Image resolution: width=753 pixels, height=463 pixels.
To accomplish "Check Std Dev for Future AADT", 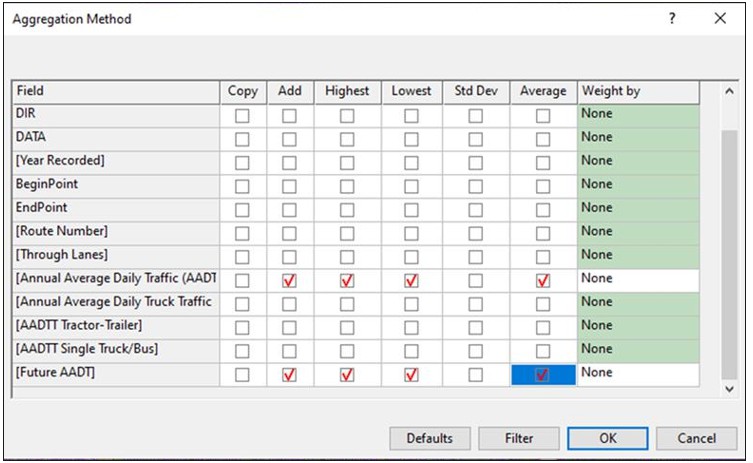I will pos(475,373).
